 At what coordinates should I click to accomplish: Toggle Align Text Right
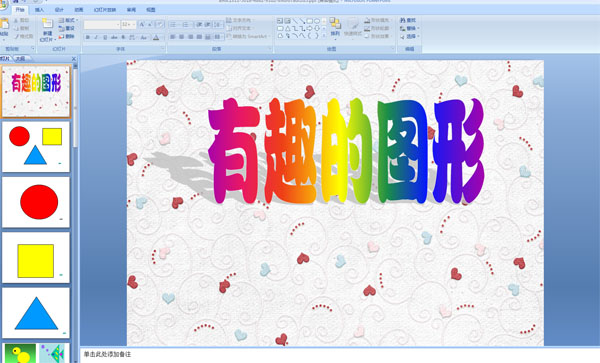tap(190, 37)
